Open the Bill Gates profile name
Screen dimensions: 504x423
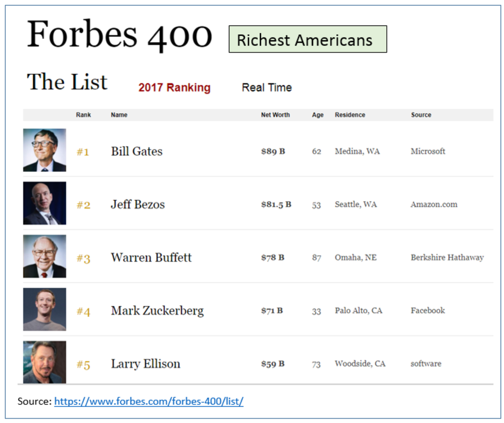pyautogui.click(x=136, y=151)
